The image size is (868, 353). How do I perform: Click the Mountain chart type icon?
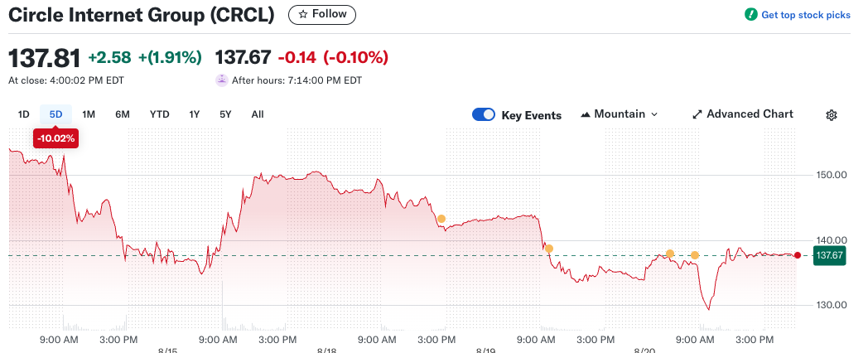pos(586,114)
